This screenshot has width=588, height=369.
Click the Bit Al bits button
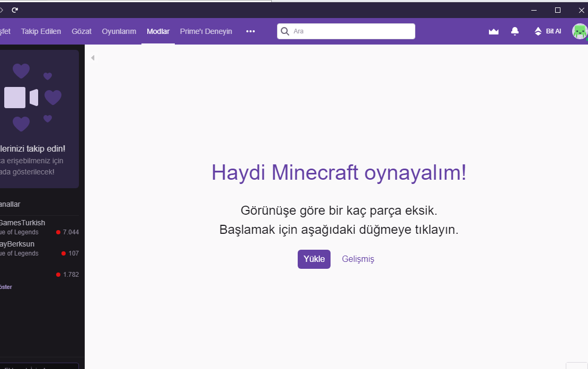(548, 31)
